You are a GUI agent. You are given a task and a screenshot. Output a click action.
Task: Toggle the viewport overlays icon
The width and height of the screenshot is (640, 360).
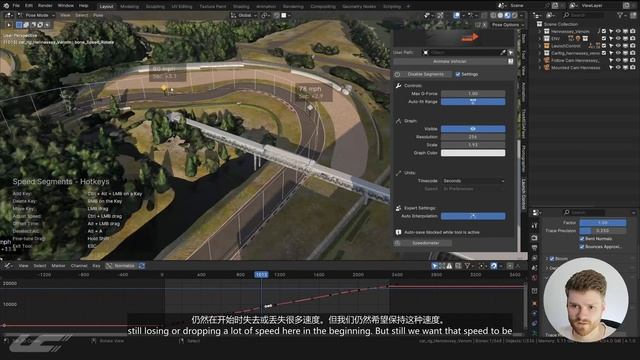point(456,15)
